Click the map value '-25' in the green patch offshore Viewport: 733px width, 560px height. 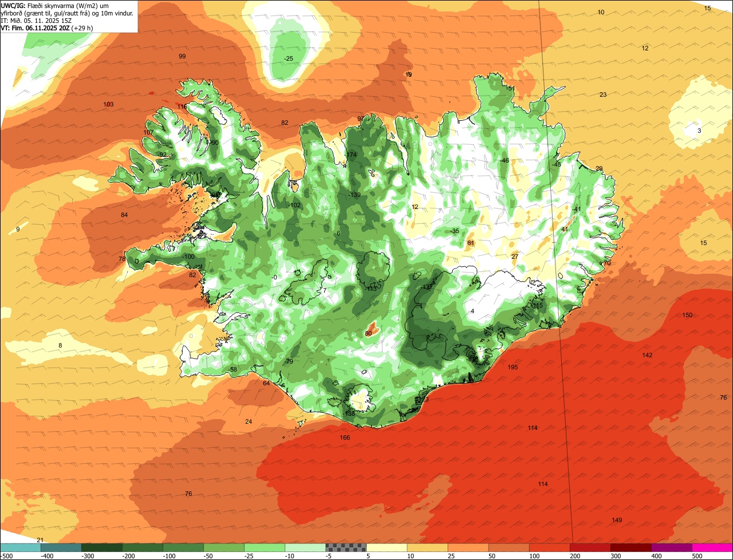tap(289, 58)
